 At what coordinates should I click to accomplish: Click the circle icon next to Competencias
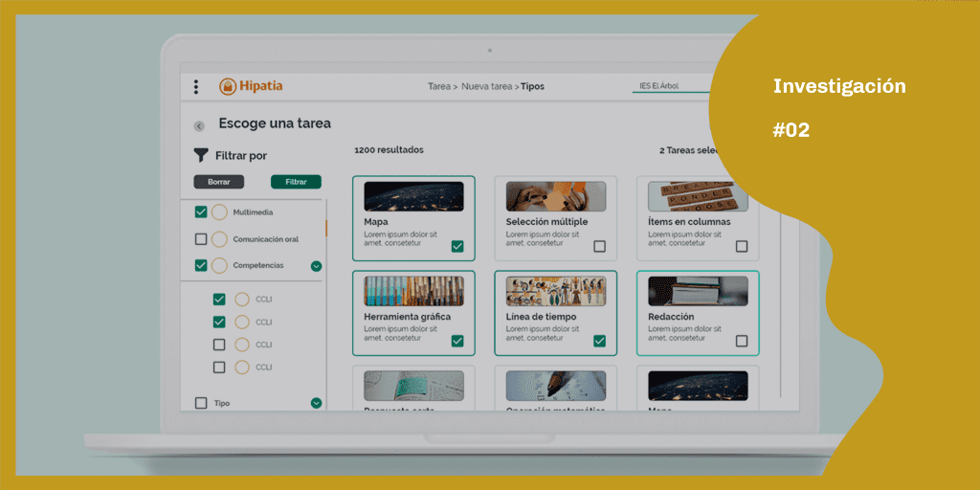pyautogui.click(x=219, y=265)
